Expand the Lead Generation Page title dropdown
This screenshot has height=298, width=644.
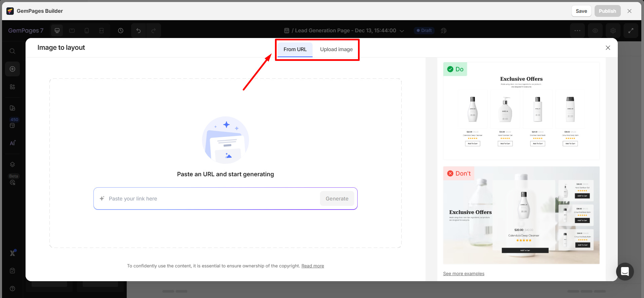[x=402, y=31]
